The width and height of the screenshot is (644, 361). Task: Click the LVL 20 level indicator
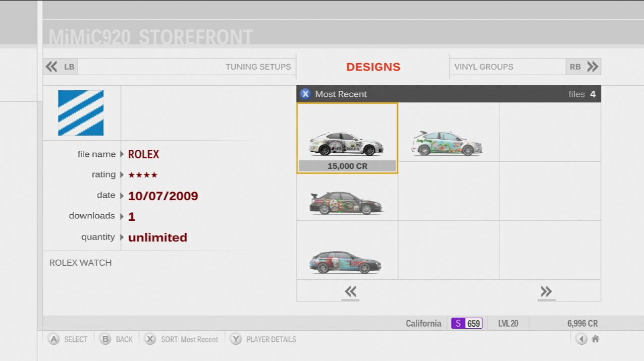tap(508, 324)
